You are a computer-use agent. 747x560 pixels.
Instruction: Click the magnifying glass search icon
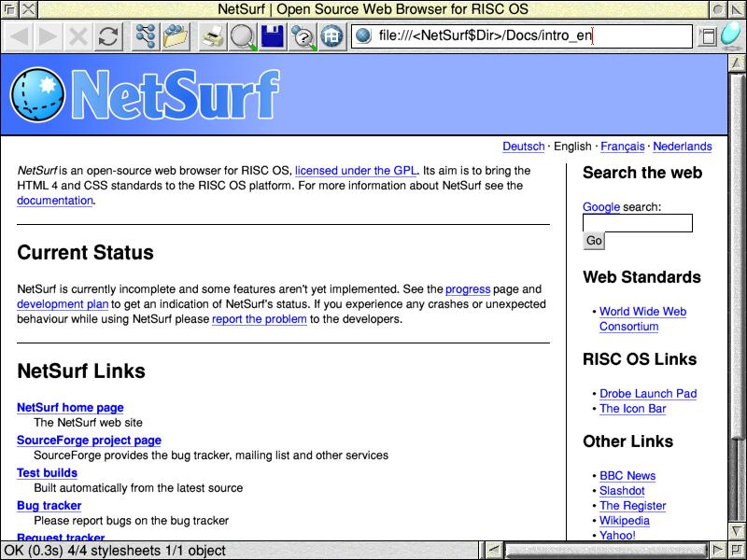[243, 36]
